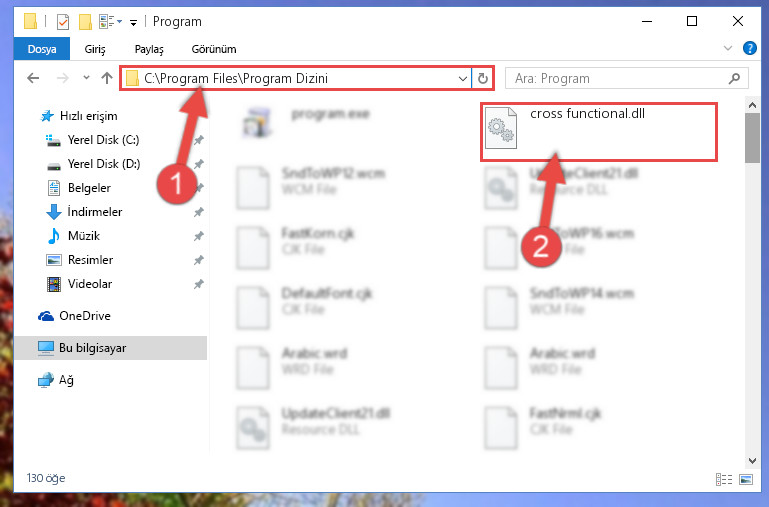Open the Paylaş ribbon tab
Image resolution: width=769 pixels, height=507 pixels.
(x=149, y=49)
